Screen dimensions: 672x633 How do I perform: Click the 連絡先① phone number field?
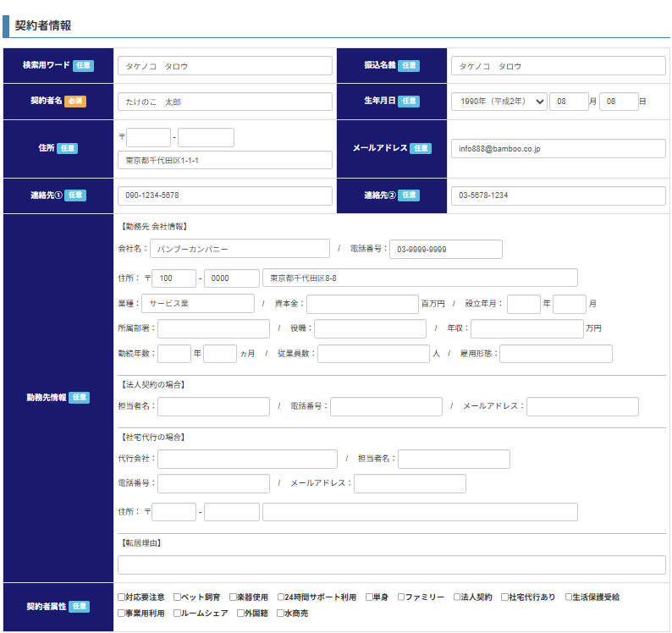point(224,195)
